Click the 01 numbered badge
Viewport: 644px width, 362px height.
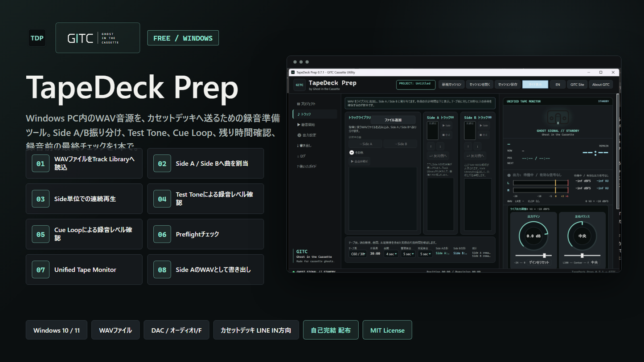[x=41, y=163]
